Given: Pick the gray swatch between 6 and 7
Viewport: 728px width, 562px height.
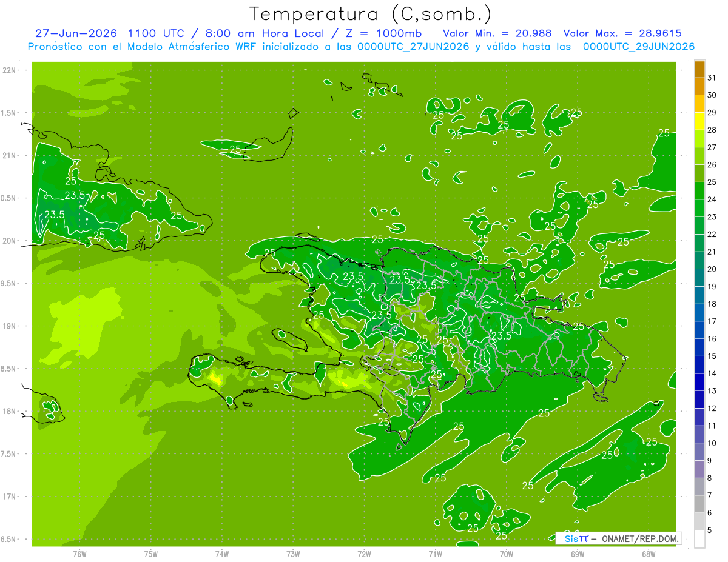Looking at the screenshot, I should 699,504.
